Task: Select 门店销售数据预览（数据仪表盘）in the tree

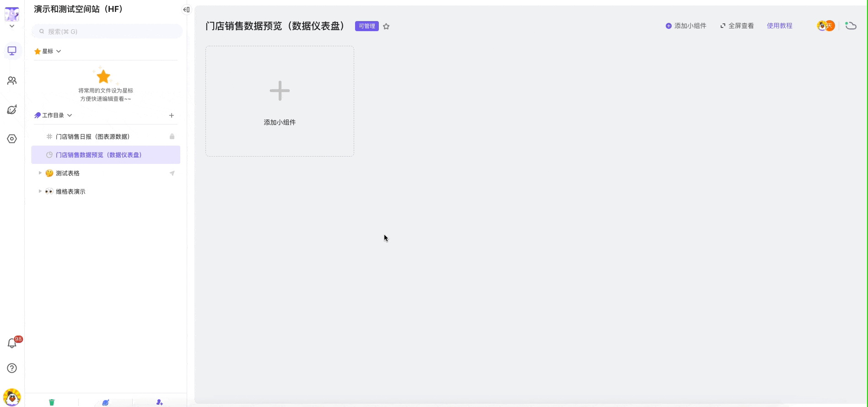Action: [106, 155]
